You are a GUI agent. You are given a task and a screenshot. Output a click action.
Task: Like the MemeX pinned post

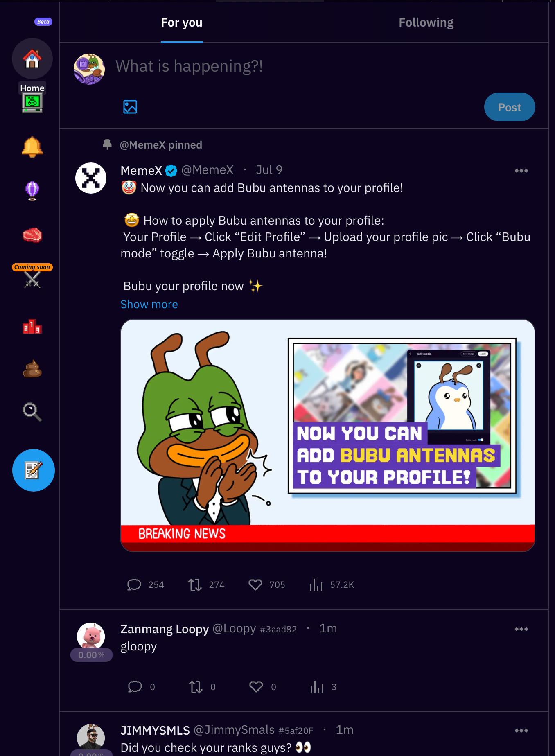coord(255,584)
